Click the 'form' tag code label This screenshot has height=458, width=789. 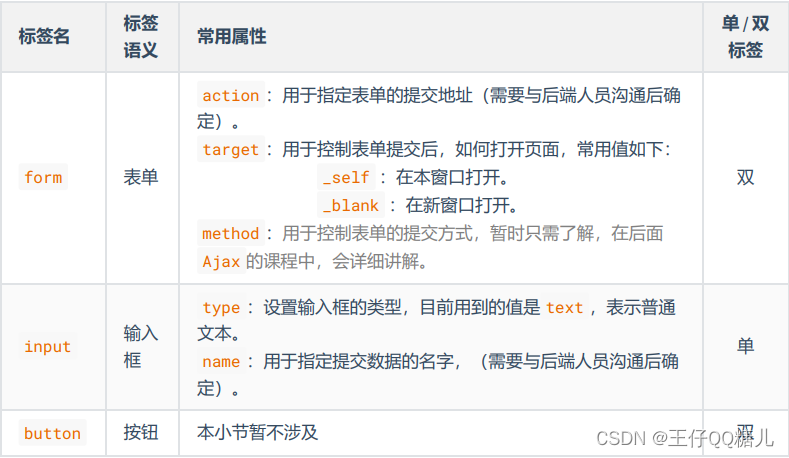click(43, 178)
